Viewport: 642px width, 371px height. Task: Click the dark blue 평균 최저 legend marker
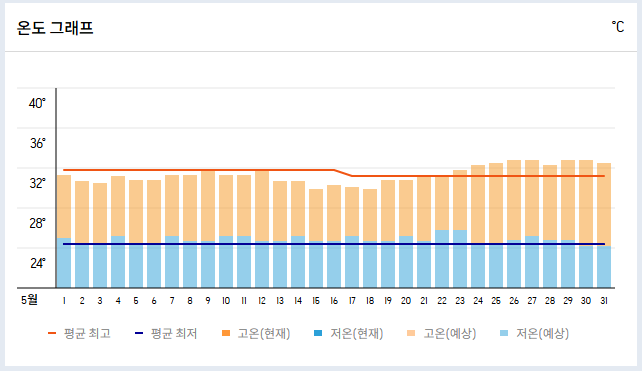139,333
